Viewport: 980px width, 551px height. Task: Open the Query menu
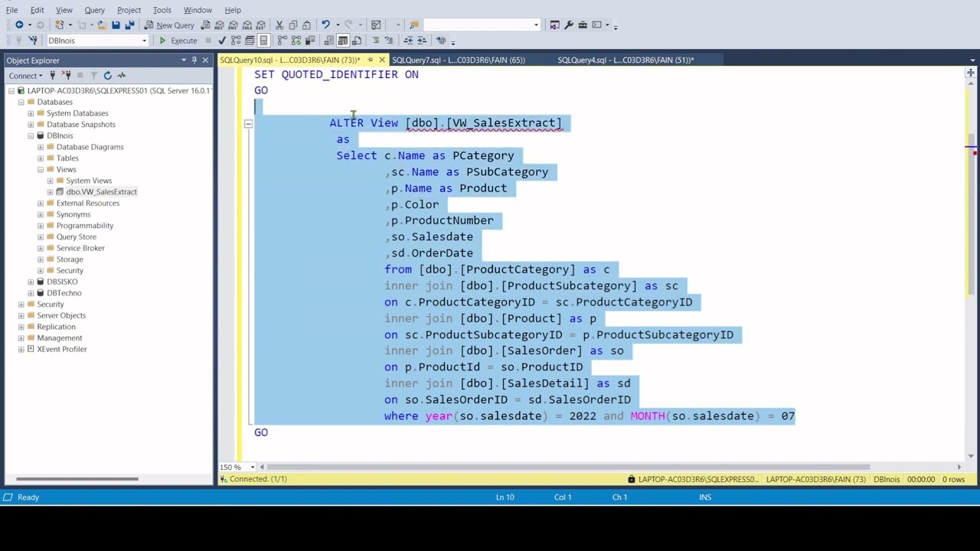click(x=94, y=10)
